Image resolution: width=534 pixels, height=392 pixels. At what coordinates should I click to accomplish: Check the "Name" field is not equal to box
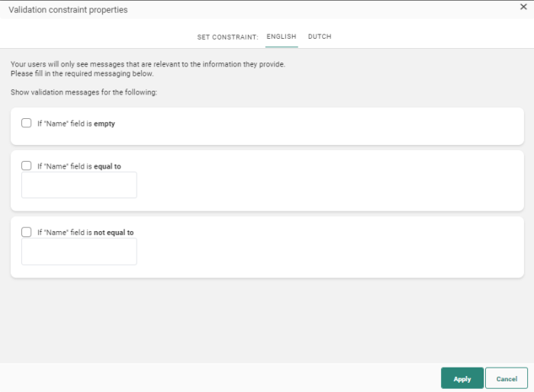click(27, 232)
